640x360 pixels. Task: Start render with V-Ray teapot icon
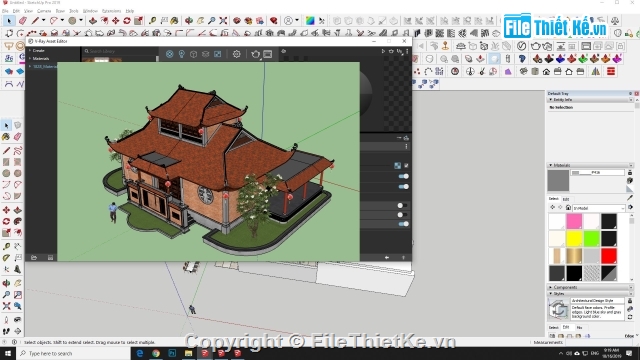[256, 54]
